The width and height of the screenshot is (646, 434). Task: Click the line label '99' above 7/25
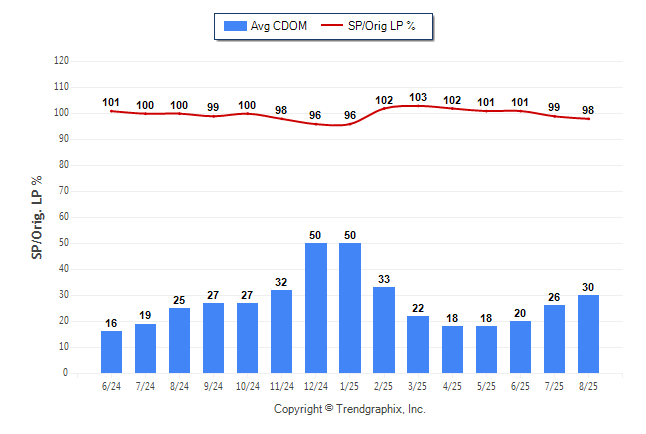(x=554, y=107)
